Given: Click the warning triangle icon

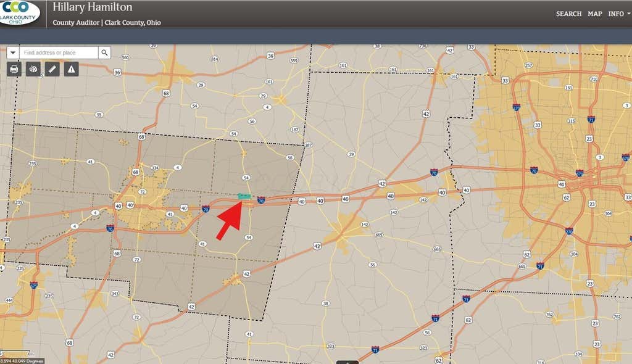Looking at the screenshot, I should point(72,69).
